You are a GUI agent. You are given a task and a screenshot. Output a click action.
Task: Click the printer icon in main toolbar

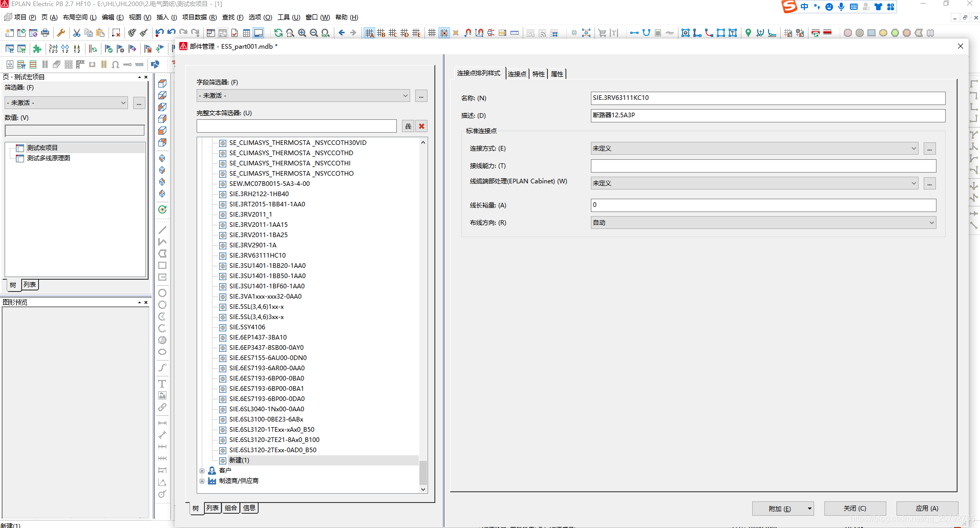(x=45, y=33)
